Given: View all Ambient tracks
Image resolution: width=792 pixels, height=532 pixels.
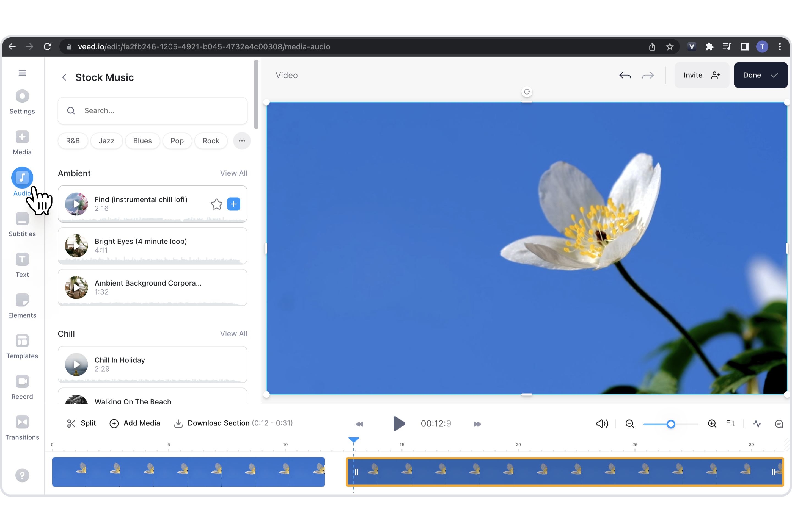Looking at the screenshot, I should (233, 173).
